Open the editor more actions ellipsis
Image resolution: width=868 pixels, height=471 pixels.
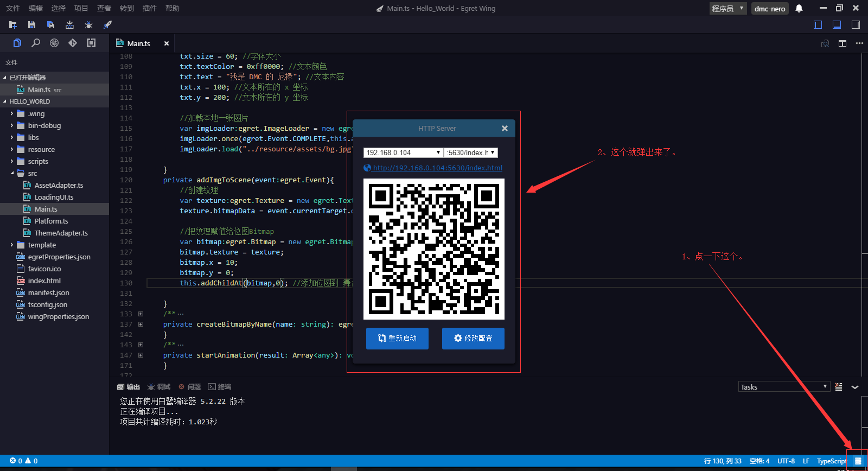click(x=859, y=43)
